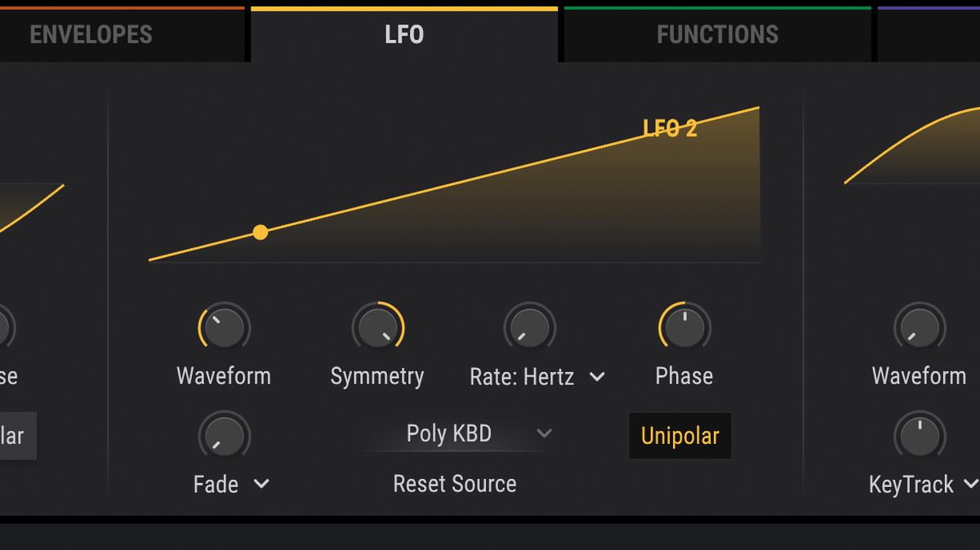Turn the Symmetry knob
Screen dimensions: 980x550
point(377,326)
